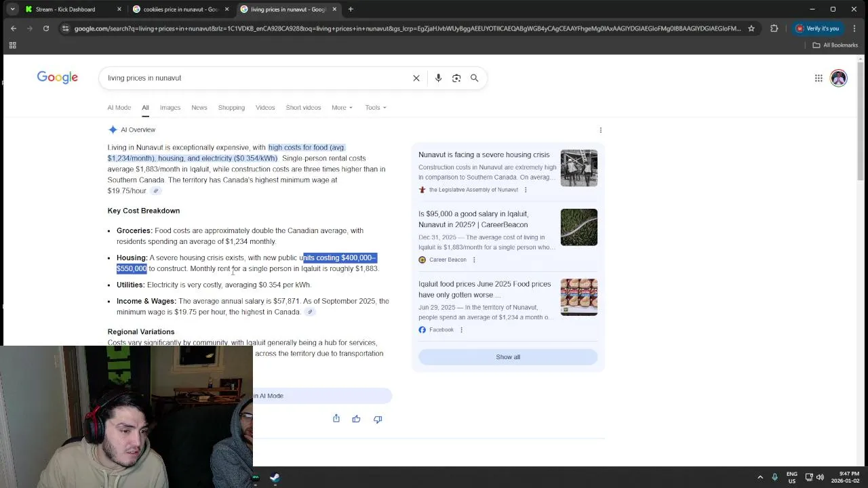868x488 pixels.
Task: Open the taskbar clock showing 9:47 PM
Action: (x=846, y=477)
